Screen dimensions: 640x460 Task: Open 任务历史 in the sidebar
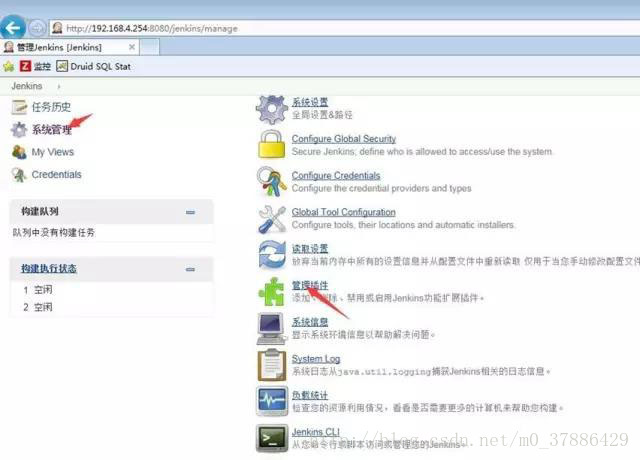[x=51, y=107]
